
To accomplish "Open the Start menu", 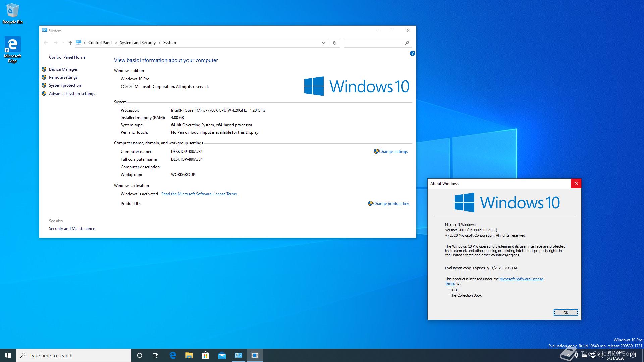I will (8, 355).
